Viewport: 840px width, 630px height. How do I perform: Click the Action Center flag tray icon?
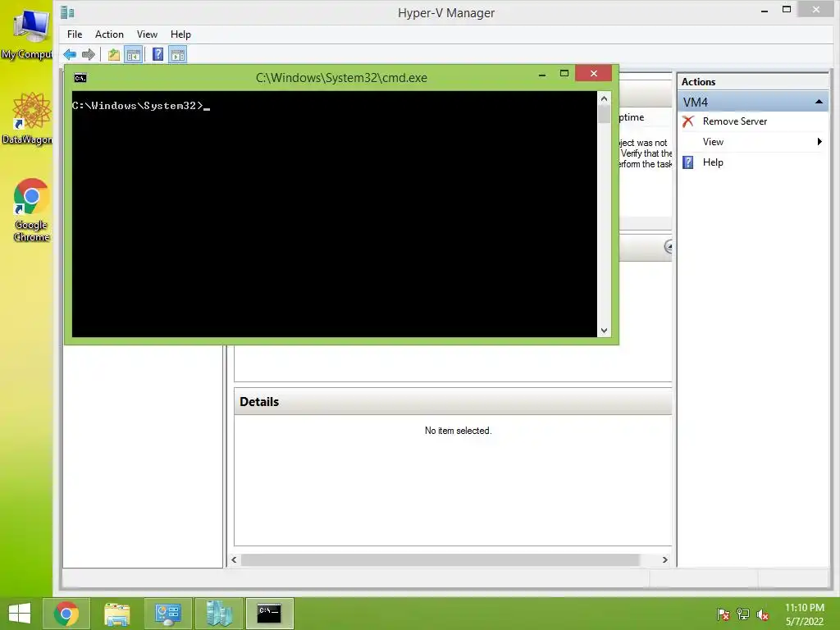(724, 614)
